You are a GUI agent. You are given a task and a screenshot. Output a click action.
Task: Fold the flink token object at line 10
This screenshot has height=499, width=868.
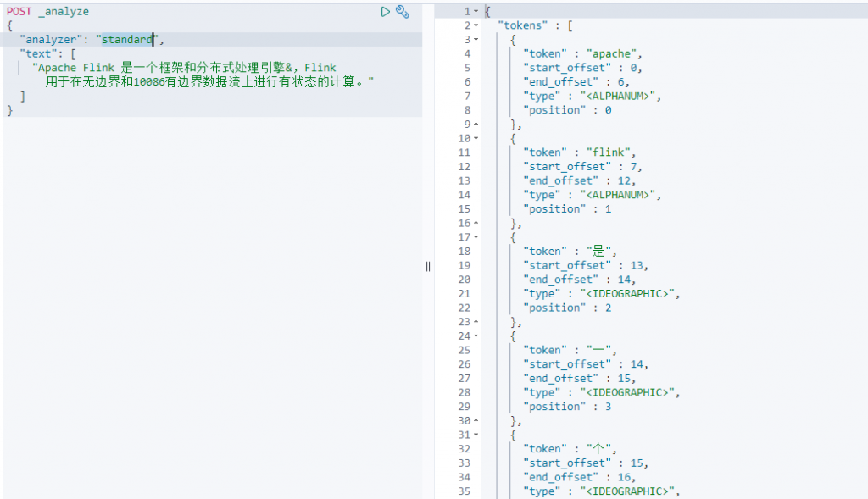(x=476, y=138)
